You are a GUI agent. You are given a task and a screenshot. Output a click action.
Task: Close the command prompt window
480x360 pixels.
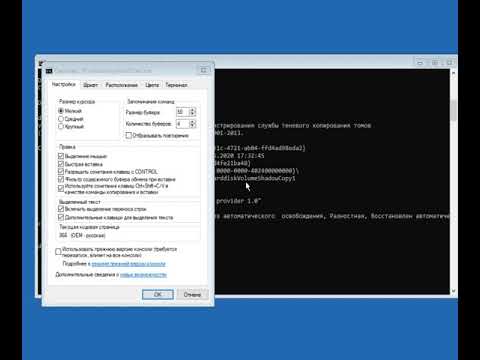[449, 63]
